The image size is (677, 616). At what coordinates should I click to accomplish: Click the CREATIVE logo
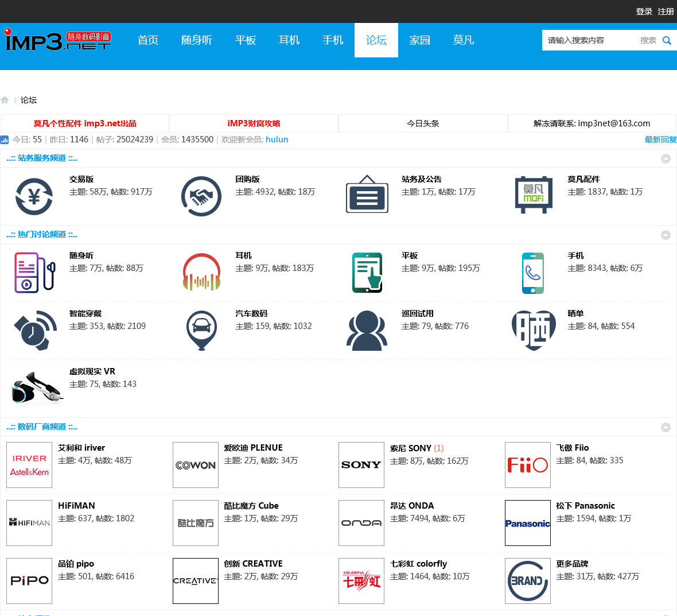(x=196, y=581)
